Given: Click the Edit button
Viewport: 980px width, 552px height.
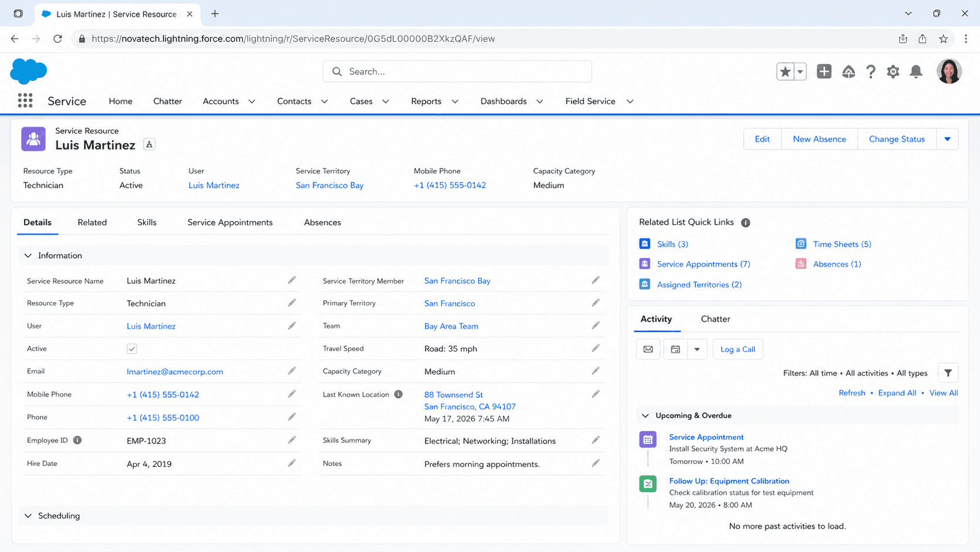Looking at the screenshot, I should [x=763, y=139].
